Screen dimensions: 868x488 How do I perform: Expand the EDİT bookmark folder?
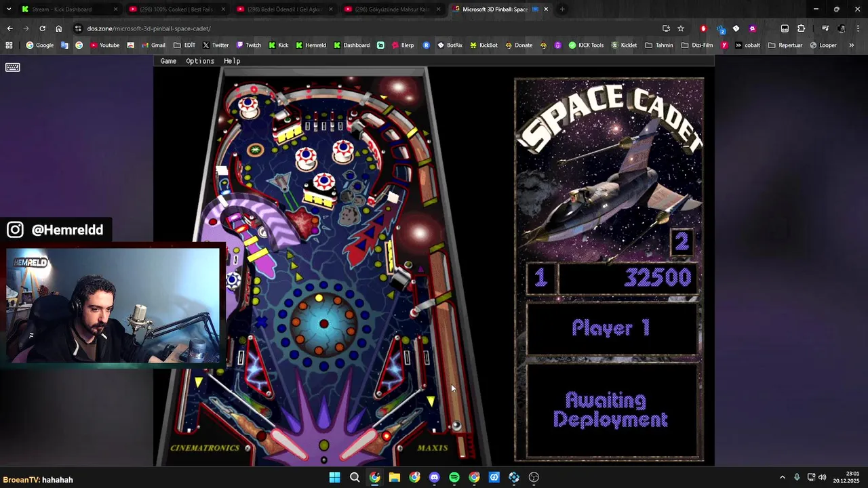coord(184,45)
